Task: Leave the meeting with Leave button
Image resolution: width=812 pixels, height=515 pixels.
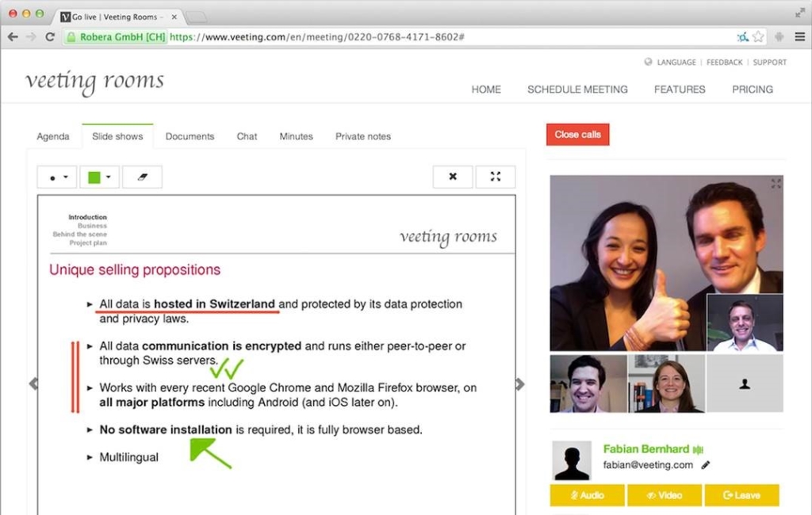Action: pyautogui.click(x=741, y=495)
